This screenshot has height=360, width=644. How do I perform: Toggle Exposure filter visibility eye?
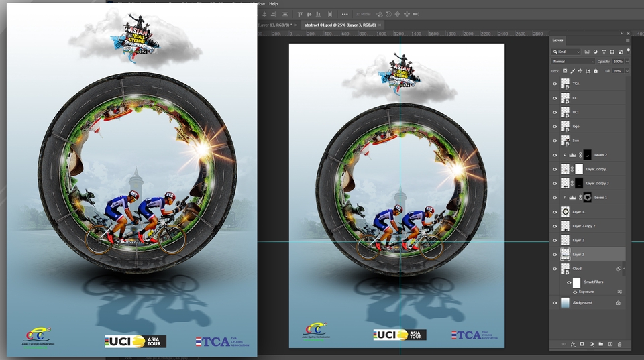(x=575, y=292)
